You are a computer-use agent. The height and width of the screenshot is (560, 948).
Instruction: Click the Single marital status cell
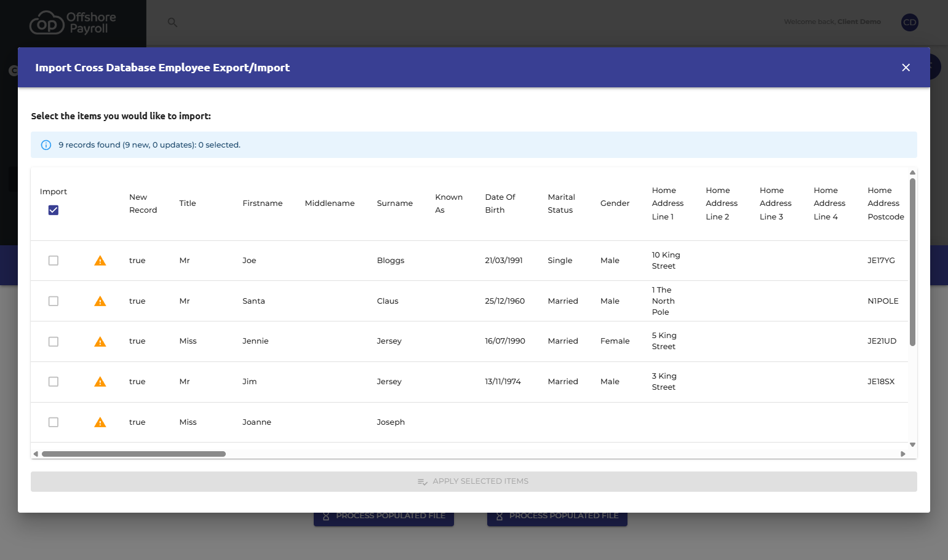pyautogui.click(x=560, y=261)
